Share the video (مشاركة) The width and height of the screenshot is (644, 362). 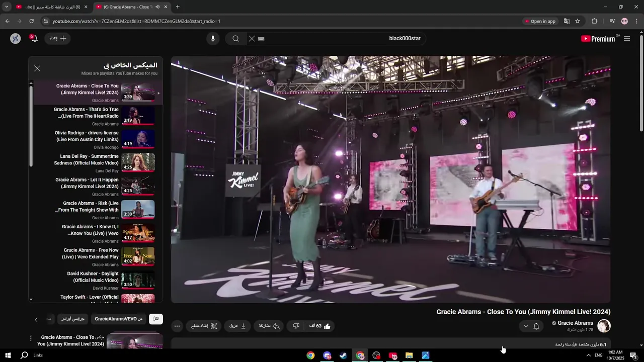pyautogui.click(x=269, y=326)
